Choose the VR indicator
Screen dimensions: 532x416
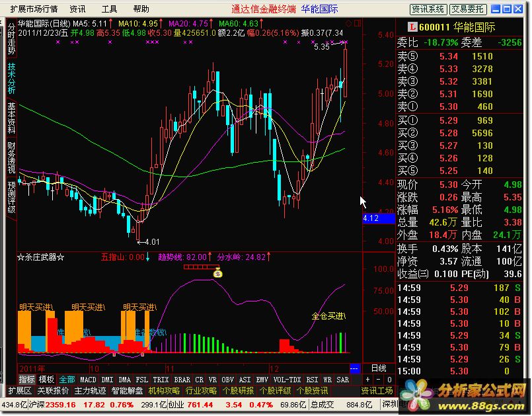coord(213,380)
